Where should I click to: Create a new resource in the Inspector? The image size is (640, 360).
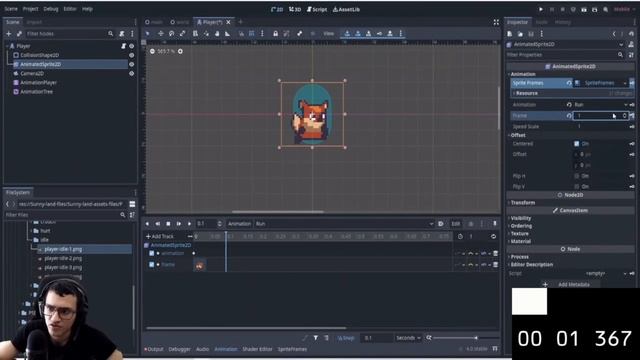510,34
